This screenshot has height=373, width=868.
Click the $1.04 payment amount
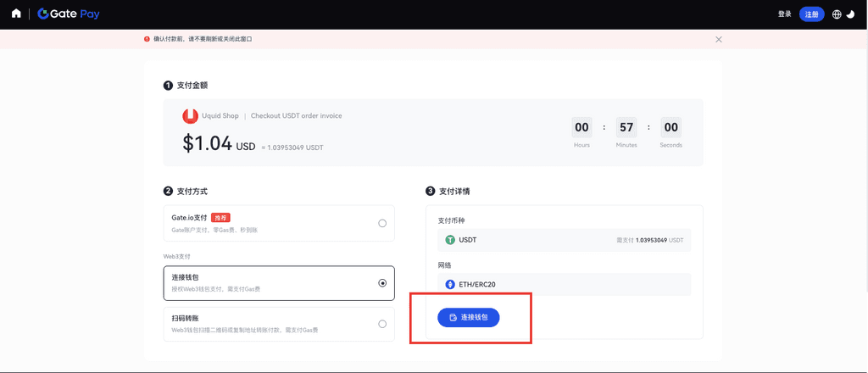tap(207, 143)
